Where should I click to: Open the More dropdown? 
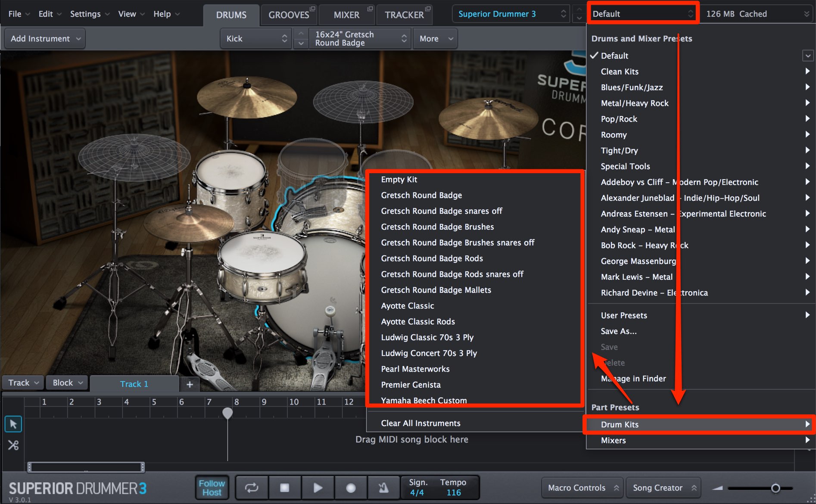click(x=436, y=38)
